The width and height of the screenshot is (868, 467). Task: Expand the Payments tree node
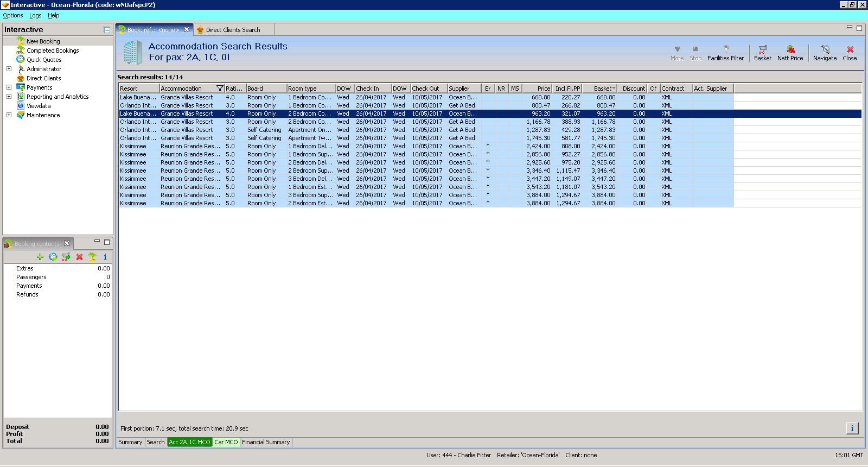coord(9,87)
